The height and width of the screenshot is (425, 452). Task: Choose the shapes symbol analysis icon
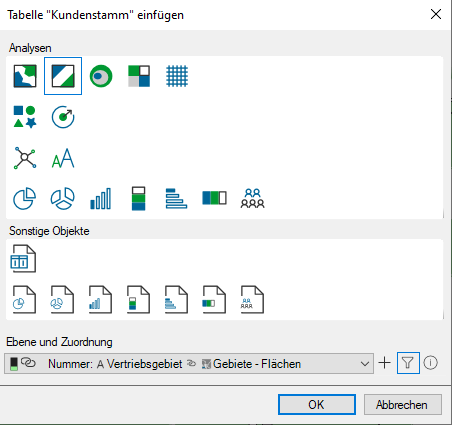point(25,117)
